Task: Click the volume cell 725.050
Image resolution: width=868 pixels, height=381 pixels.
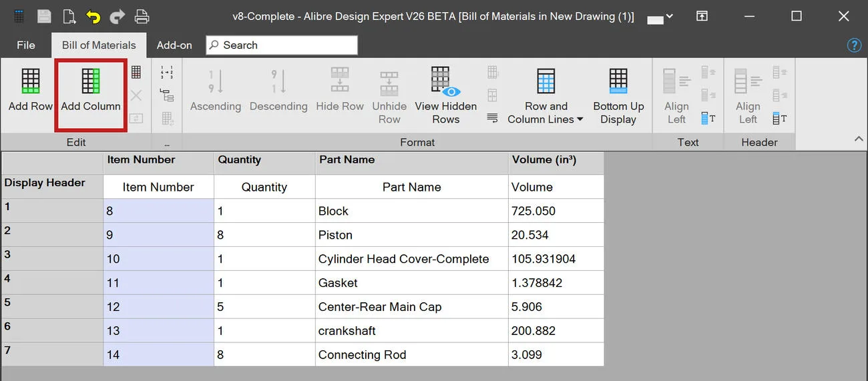Action: point(556,211)
